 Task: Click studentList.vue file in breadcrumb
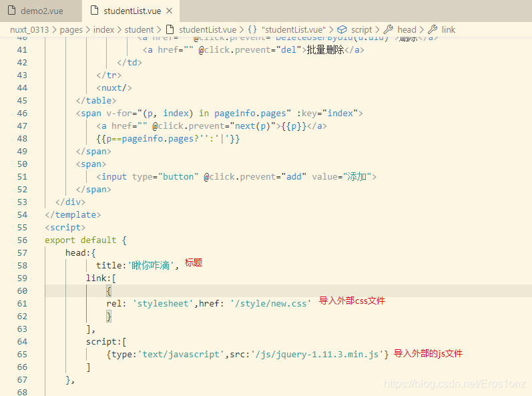pyautogui.click(x=208, y=30)
